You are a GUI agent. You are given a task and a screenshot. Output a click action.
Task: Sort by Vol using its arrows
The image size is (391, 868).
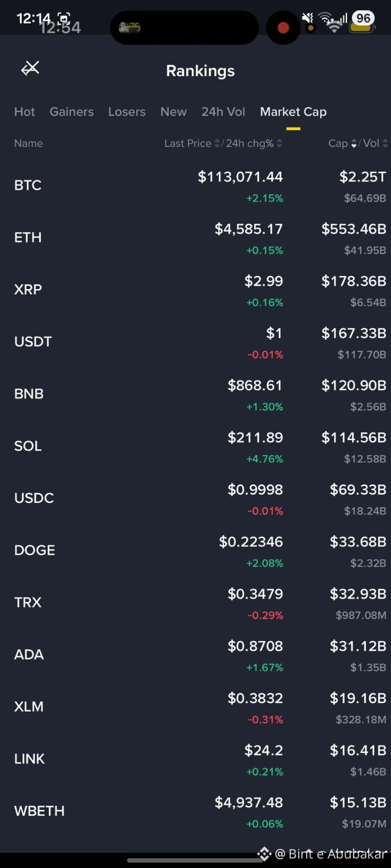tap(385, 143)
